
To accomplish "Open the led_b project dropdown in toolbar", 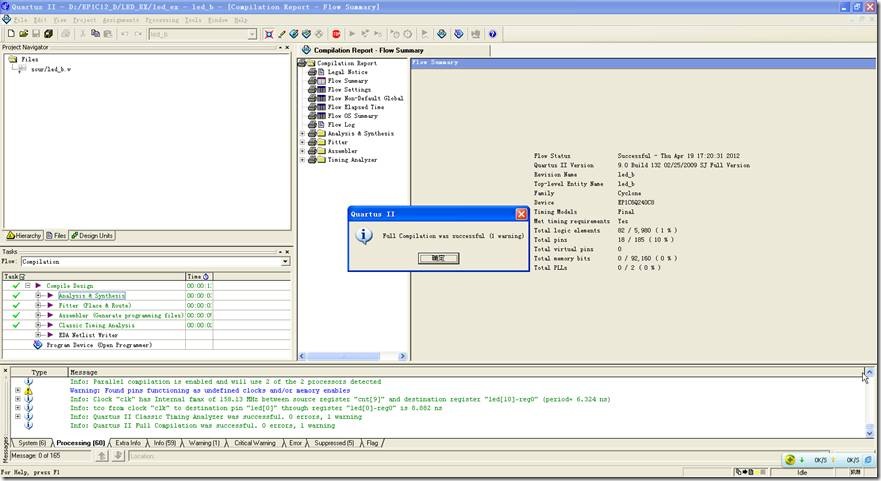I will (x=252, y=34).
